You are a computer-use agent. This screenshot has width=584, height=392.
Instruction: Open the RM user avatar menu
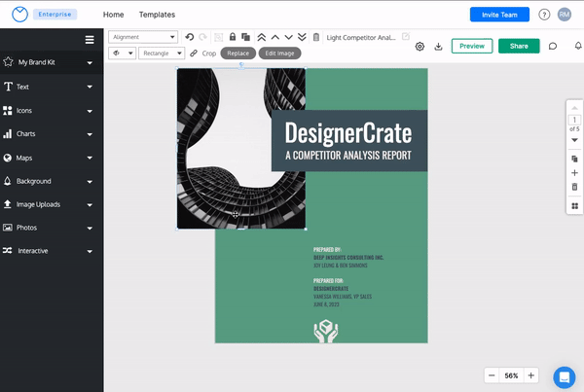click(x=565, y=15)
